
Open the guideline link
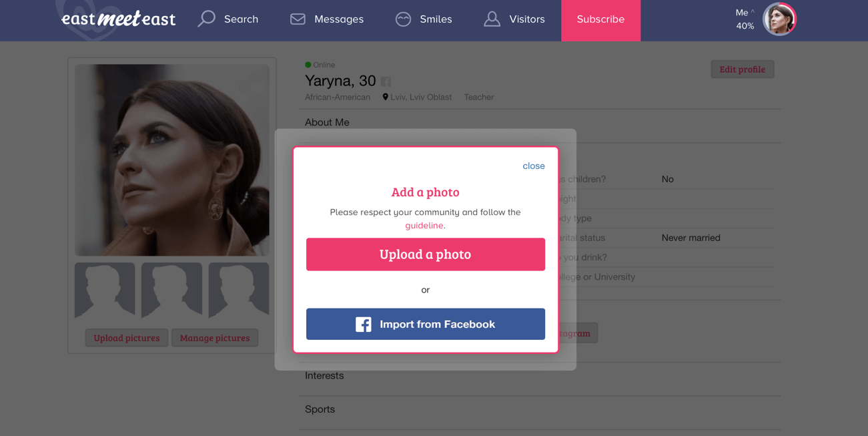[x=424, y=226]
